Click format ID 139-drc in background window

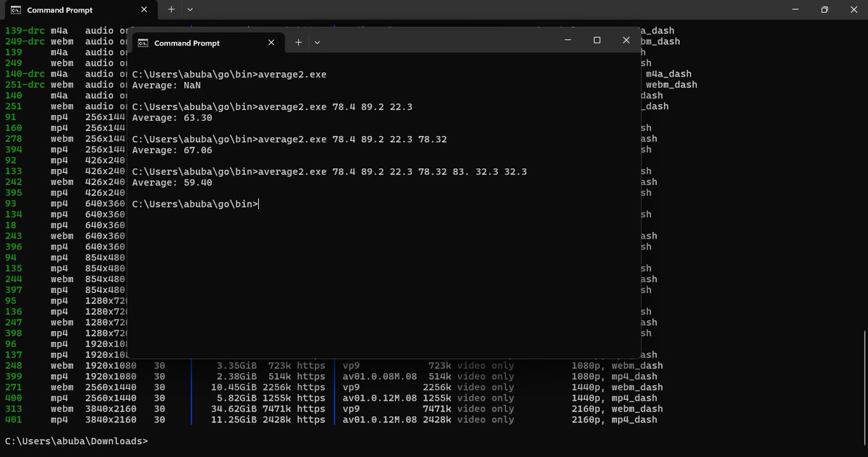click(x=25, y=31)
